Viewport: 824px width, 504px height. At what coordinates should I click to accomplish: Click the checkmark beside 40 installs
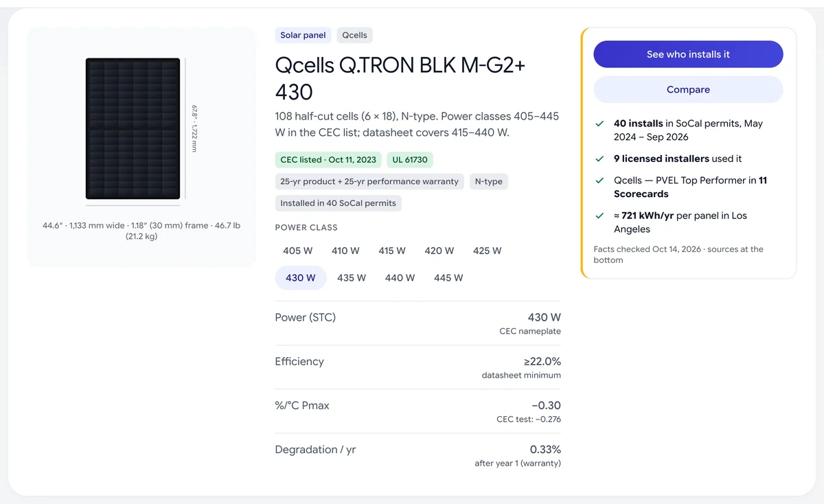click(x=599, y=124)
